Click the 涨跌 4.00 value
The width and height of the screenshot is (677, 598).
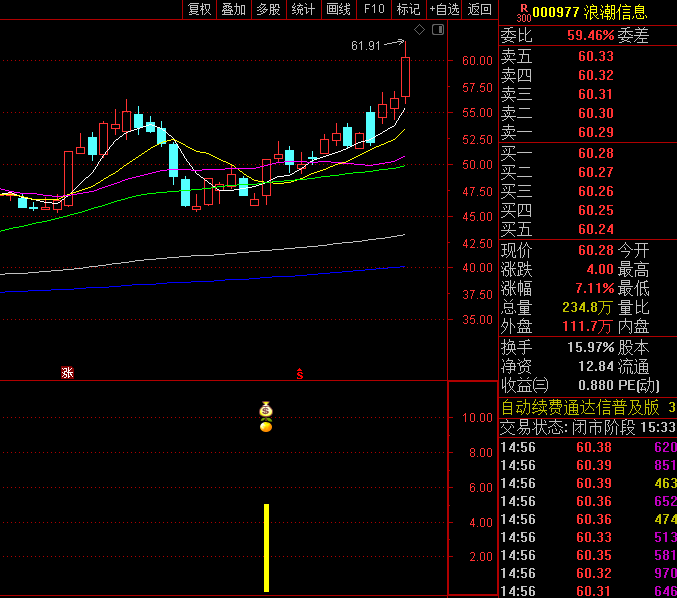click(600, 269)
